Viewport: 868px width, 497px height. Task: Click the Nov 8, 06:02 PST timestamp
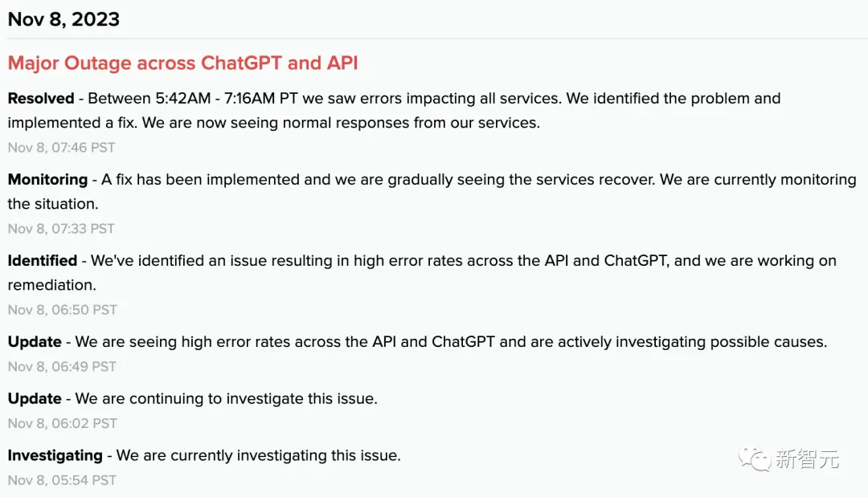(x=63, y=423)
